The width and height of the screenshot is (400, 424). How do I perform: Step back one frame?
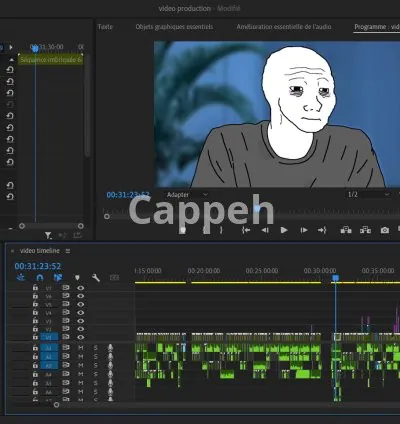(x=265, y=230)
